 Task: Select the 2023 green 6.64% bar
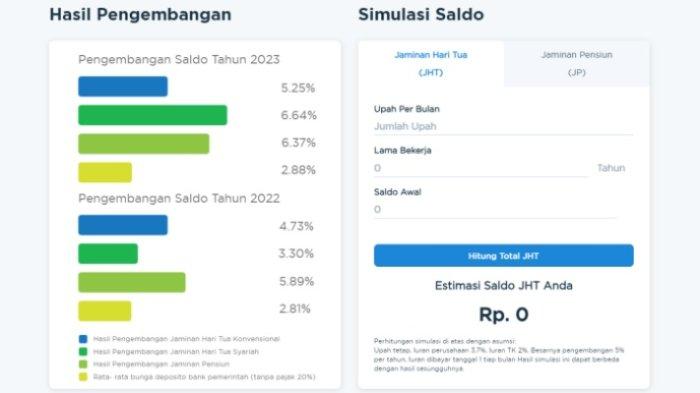pos(153,115)
